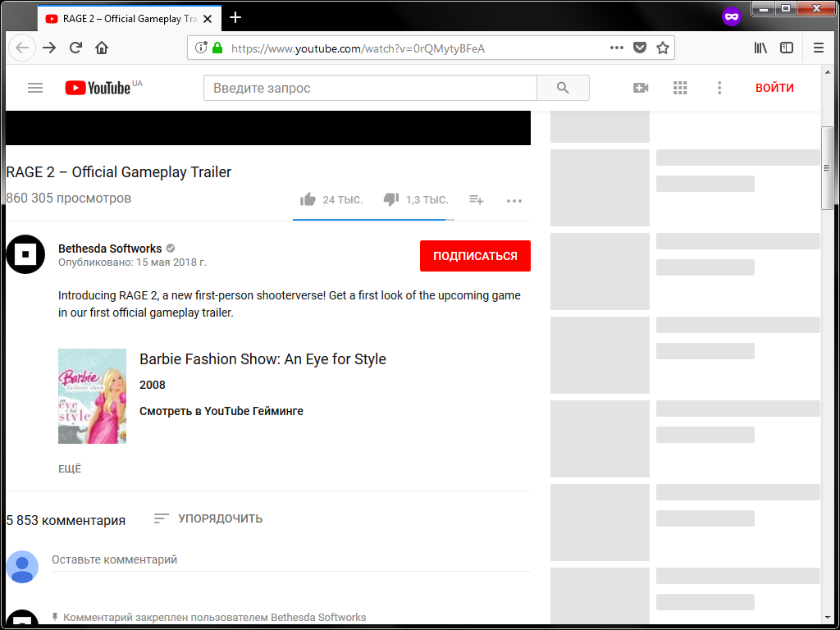Click the browser back arrow button
Screen dimensions: 840x630
click(22, 48)
